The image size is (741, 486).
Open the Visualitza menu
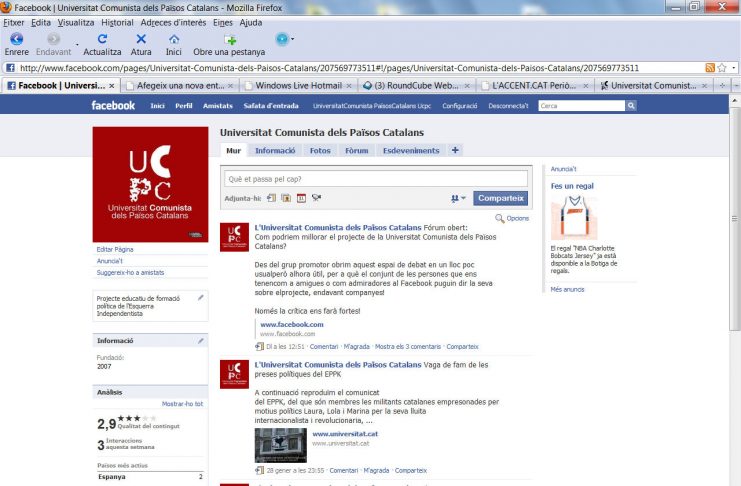pos(76,22)
